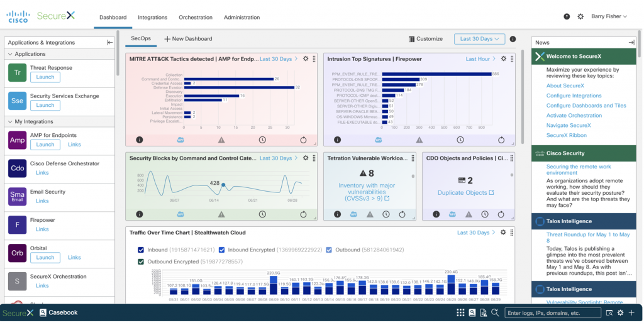Click the API icon on MITRE ATT&CK tile
644x325 pixels.
180,140
